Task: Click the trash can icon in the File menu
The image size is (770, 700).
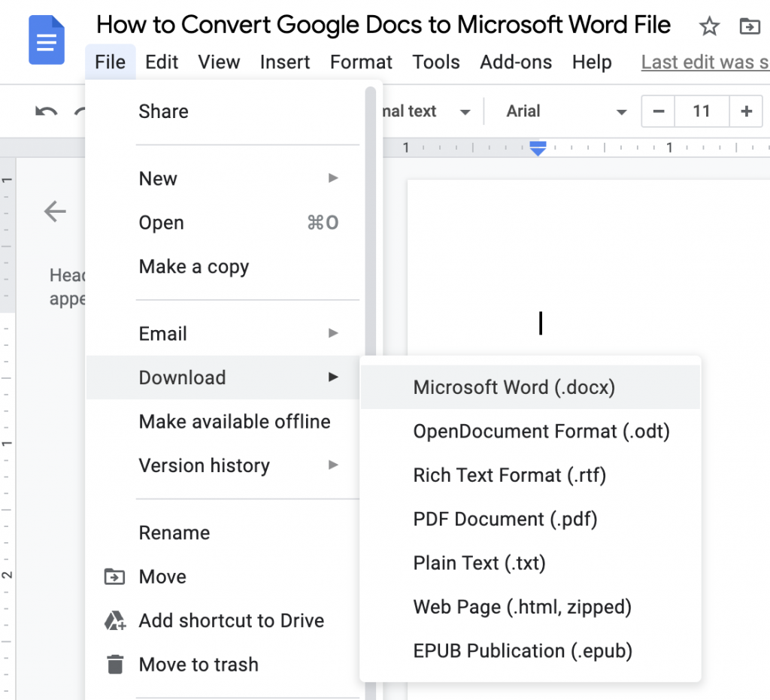Action: pos(115,664)
